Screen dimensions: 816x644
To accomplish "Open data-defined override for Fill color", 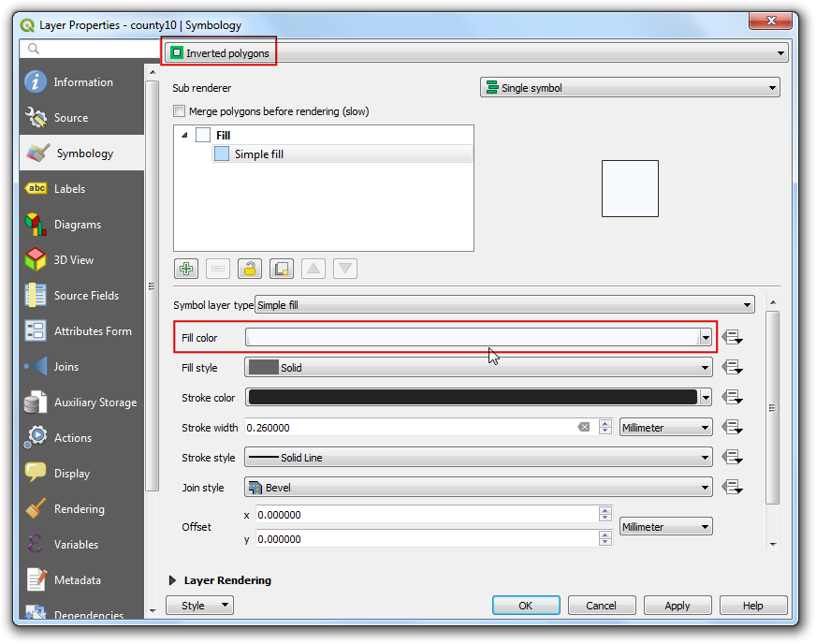I will pos(732,338).
